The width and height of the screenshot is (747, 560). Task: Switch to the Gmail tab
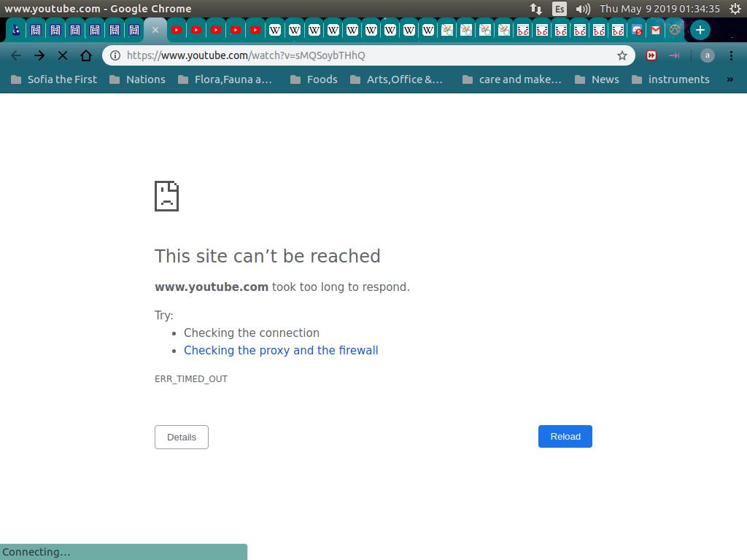point(656,30)
